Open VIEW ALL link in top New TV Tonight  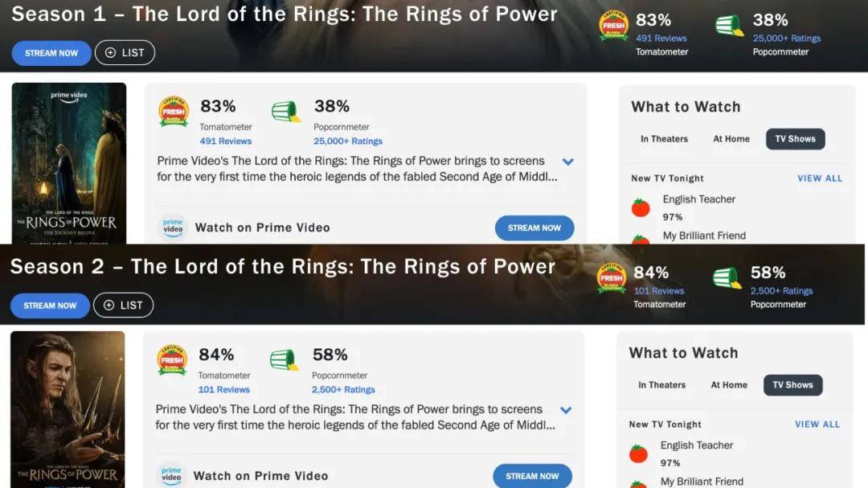click(820, 178)
